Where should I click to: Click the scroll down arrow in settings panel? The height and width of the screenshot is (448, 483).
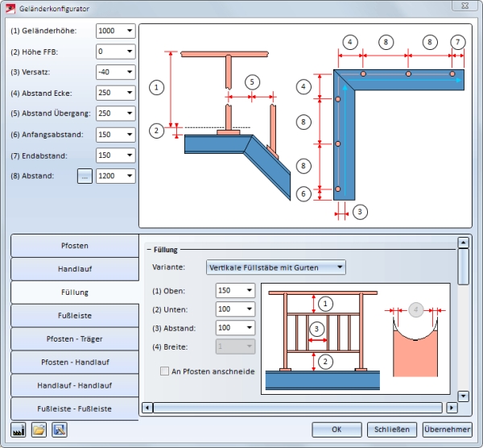pos(463,396)
